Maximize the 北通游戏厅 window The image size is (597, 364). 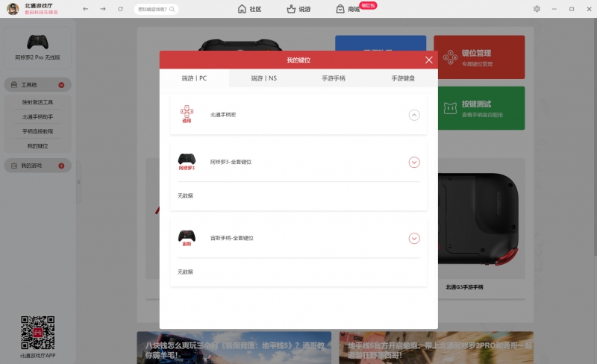click(x=572, y=9)
